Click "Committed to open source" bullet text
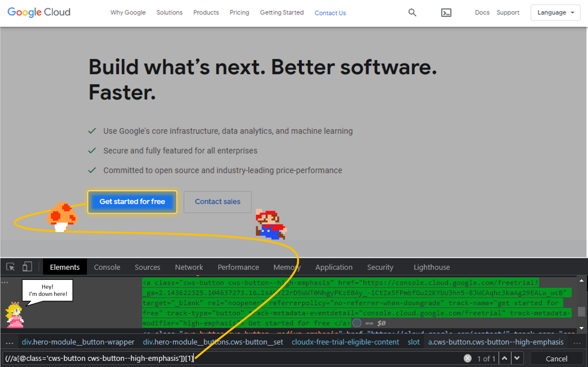The width and height of the screenshot is (588, 367). pyautogui.click(x=223, y=170)
